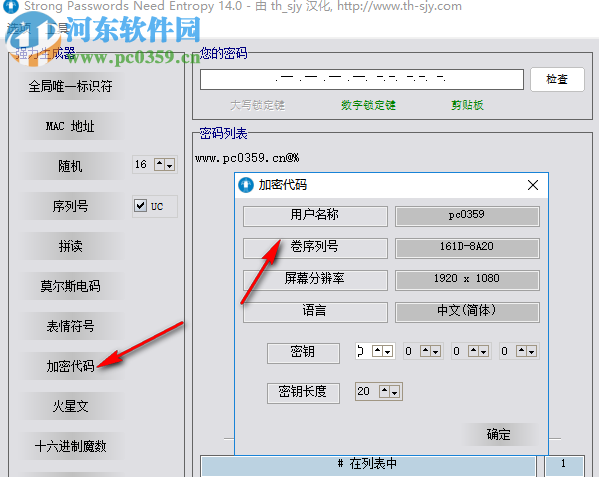Click the 语言 button
Viewport: 599px width, 477px height.
[x=315, y=312]
